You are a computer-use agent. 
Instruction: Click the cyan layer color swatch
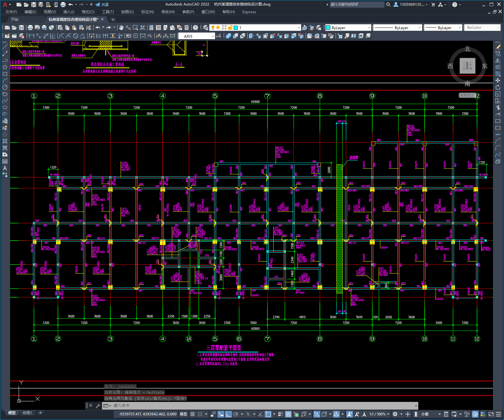(236, 28)
